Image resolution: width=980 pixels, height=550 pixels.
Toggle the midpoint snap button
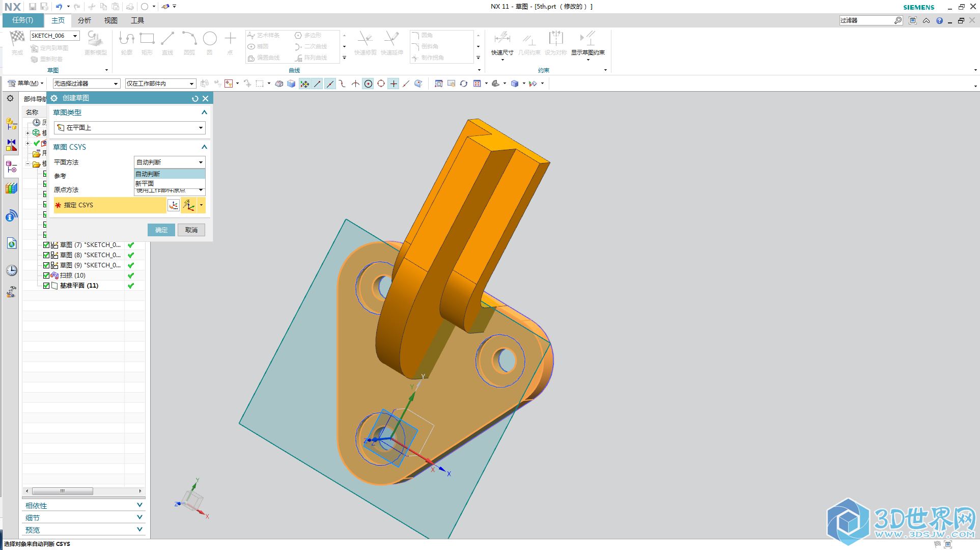[x=330, y=84]
